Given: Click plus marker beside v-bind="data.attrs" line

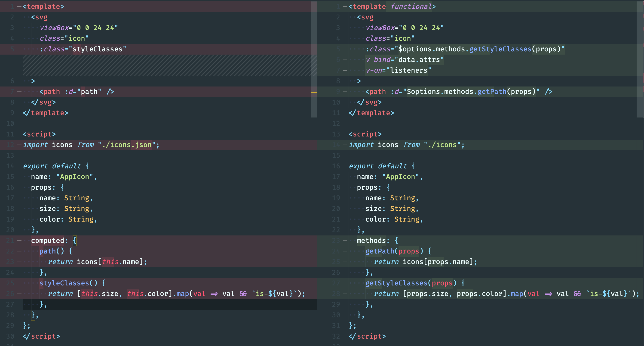Looking at the screenshot, I should point(345,60).
